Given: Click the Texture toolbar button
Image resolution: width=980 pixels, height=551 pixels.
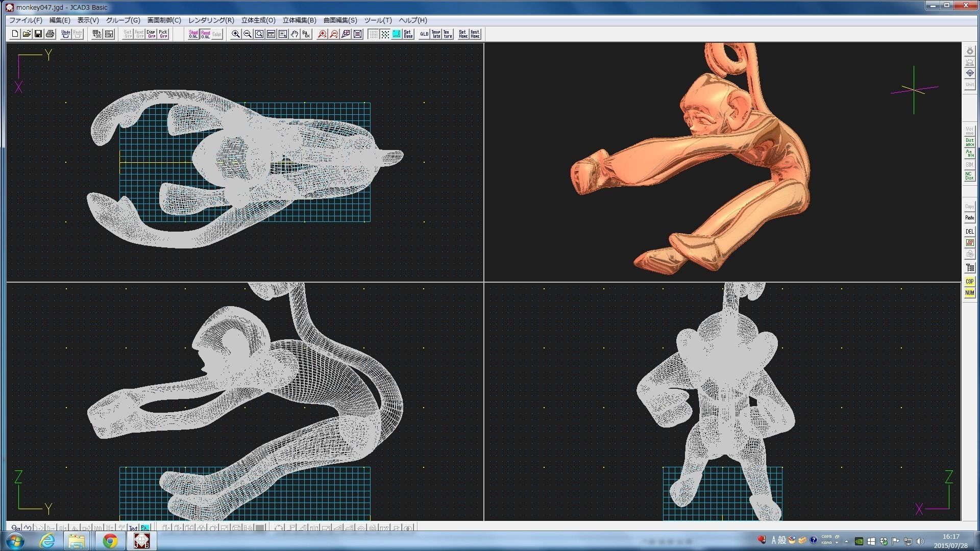Looking at the screenshot, I should 448,34.
